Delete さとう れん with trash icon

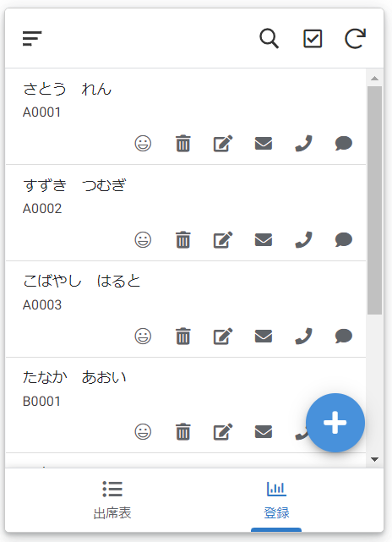(x=183, y=144)
